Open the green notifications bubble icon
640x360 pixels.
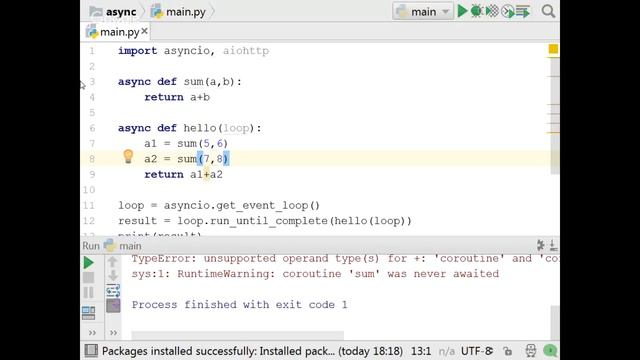coord(550,351)
